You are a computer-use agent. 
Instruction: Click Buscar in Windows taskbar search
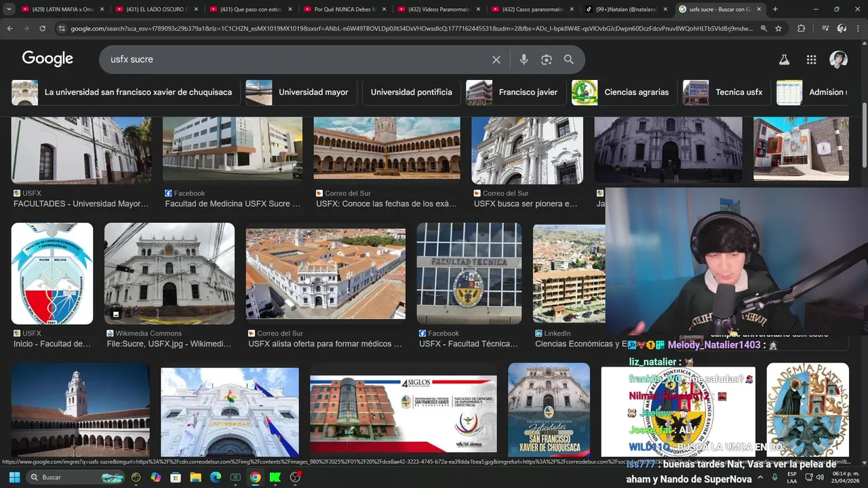click(x=76, y=477)
